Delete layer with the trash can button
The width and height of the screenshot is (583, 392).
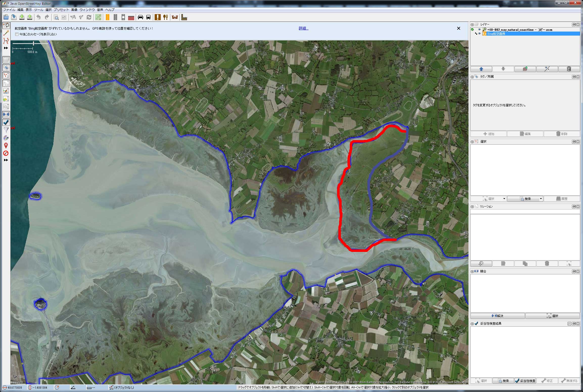(569, 69)
